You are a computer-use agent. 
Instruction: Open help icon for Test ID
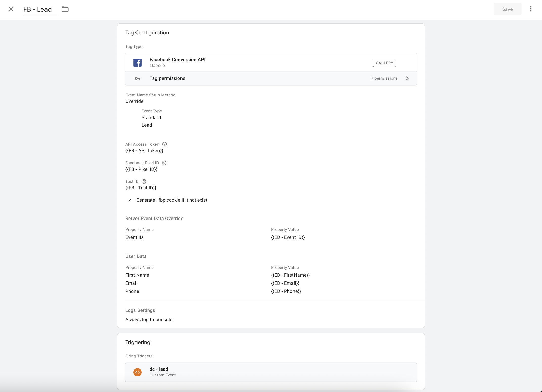144,181
